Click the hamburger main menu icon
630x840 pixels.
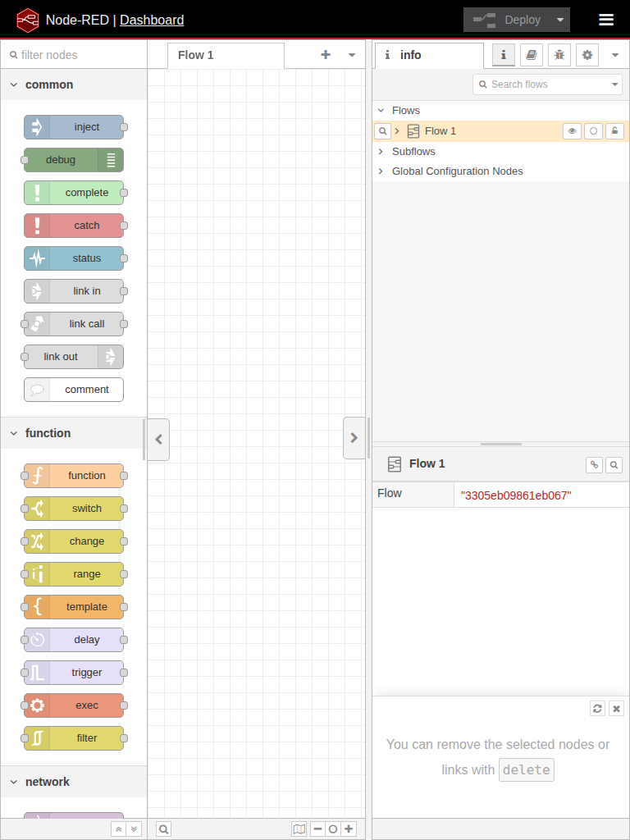point(605,20)
